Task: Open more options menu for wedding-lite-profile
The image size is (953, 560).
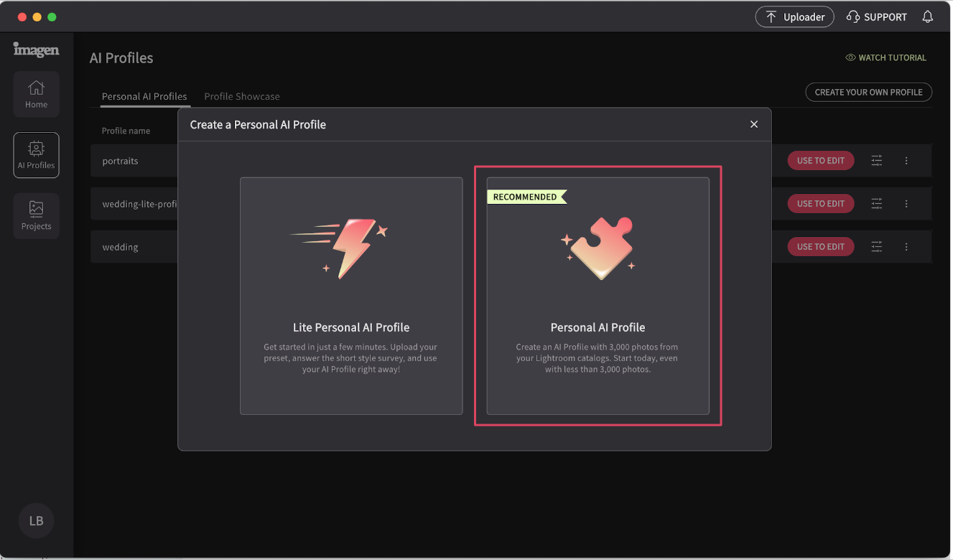Action: pos(906,204)
